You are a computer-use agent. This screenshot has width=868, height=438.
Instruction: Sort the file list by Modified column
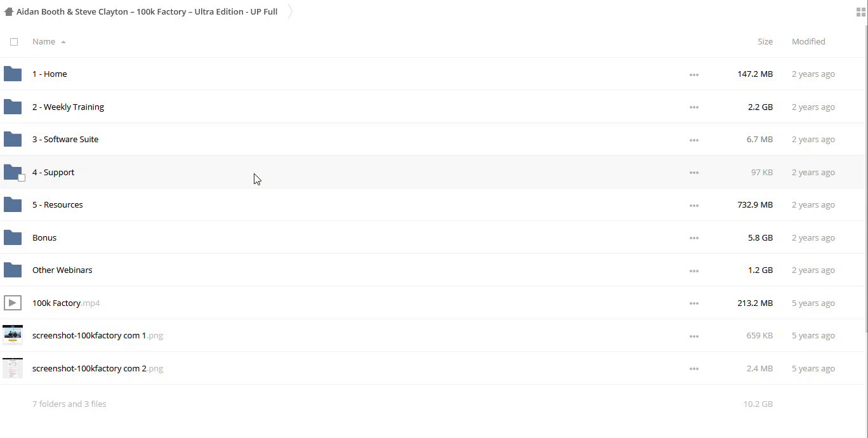click(x=808, y=42)
